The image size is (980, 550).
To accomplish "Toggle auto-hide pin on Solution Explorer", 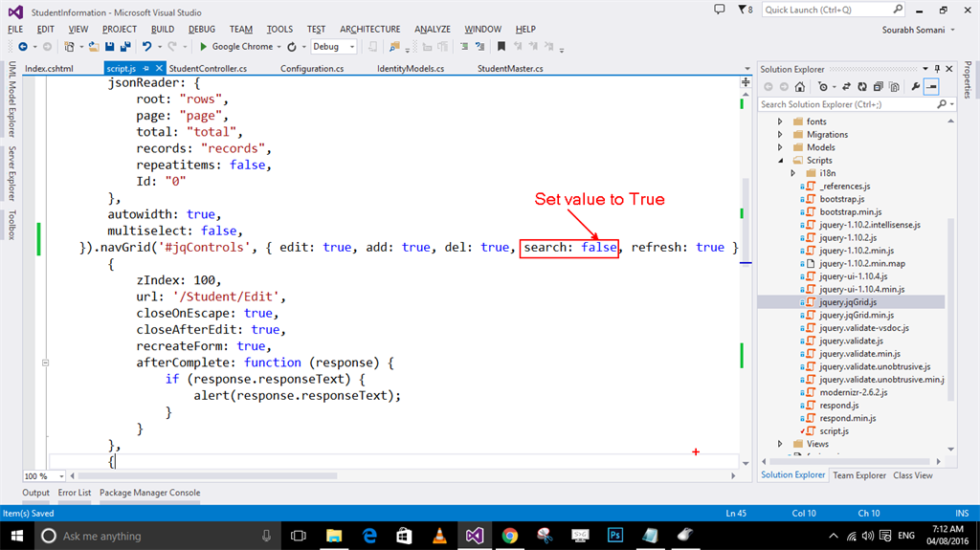I will pyautogui.click(x=937, y=69).
